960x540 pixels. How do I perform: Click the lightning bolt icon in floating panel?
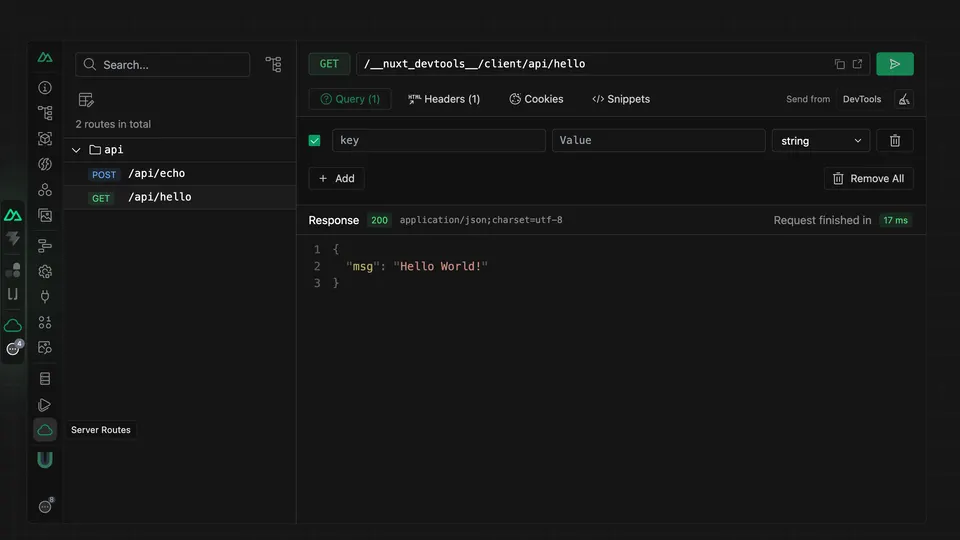13,239
